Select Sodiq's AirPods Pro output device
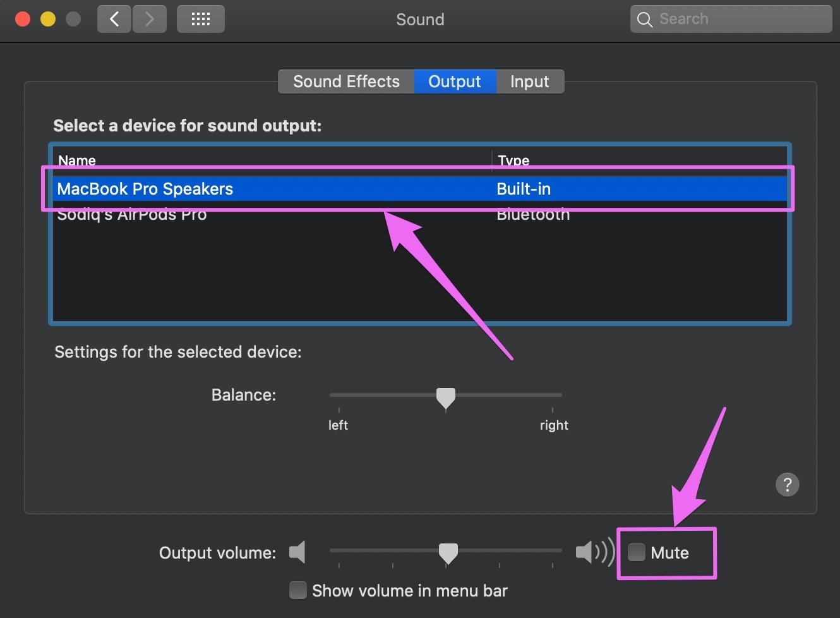This screenshot has width=840, height=618. tap(420, 214)
